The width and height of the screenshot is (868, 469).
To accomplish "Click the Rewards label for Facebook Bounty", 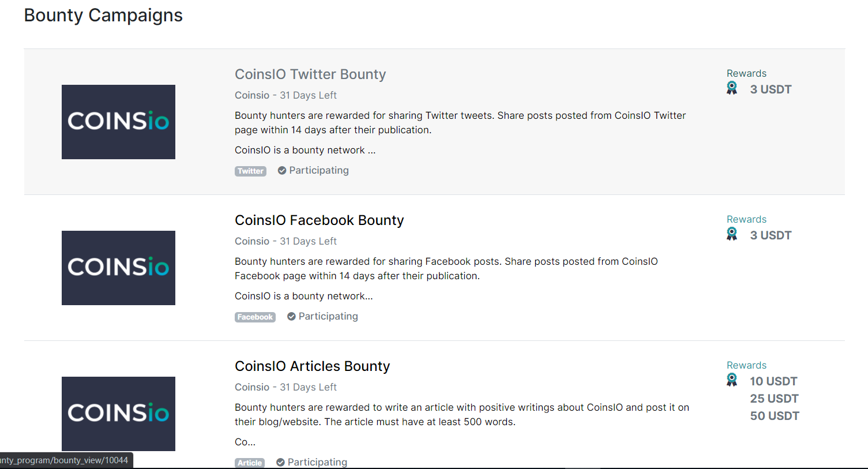I will [746, 219].
